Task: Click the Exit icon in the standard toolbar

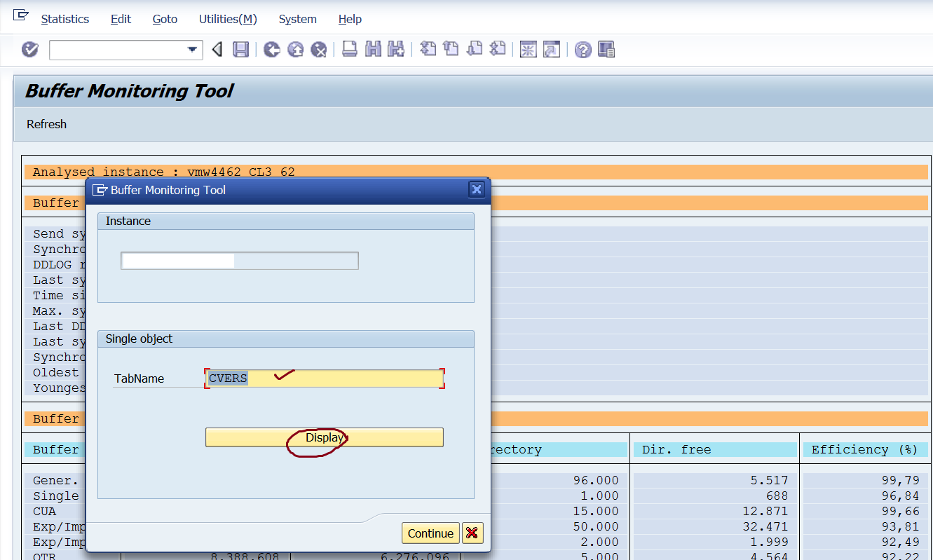Action: (x=295, y=49)
